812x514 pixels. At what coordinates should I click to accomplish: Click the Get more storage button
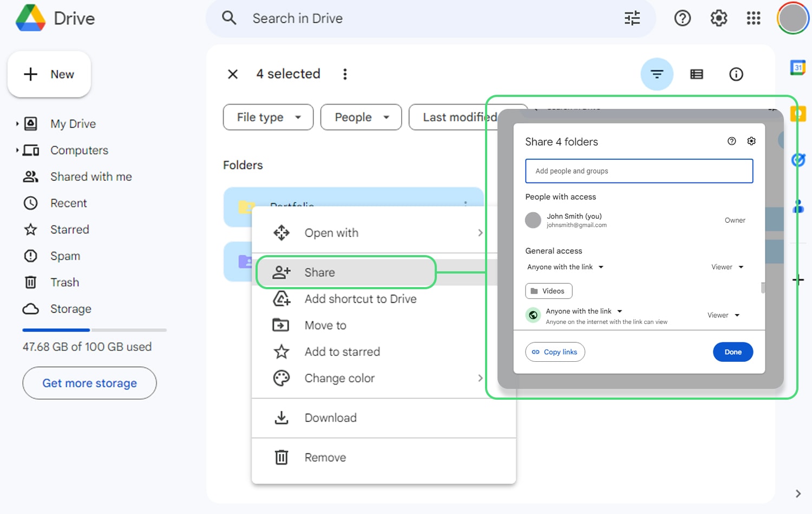tap(89, 383)
